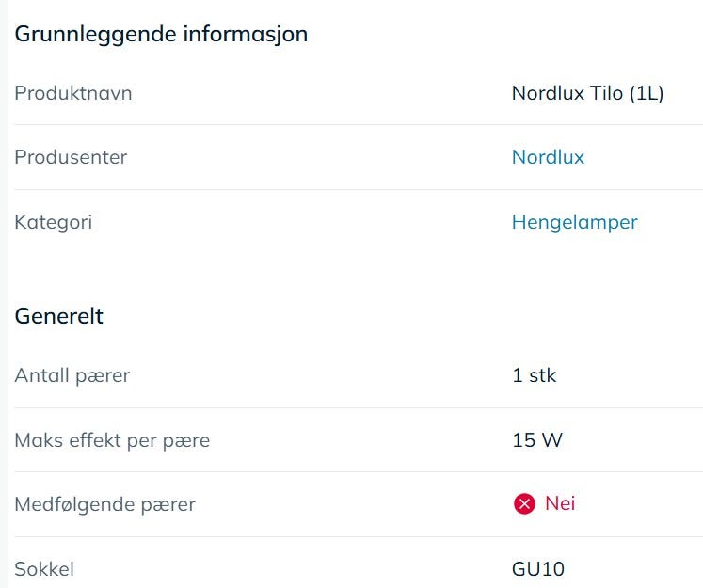
Task: Click the red Nei text
Action: pos(560,503)
